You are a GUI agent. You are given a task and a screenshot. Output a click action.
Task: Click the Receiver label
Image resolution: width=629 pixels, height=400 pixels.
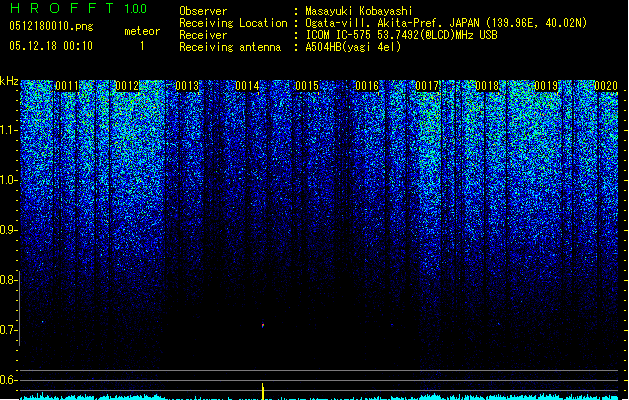pos(203,35)
